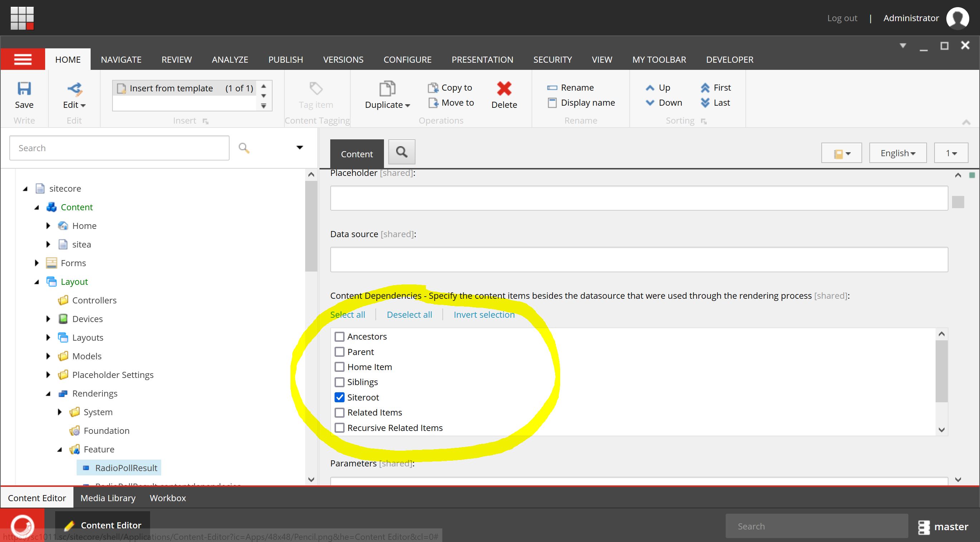This screenshot has width=980, height=542.
Task: Check the Parent checkbox
Action: pyautogui.click(x=339, y=352)
